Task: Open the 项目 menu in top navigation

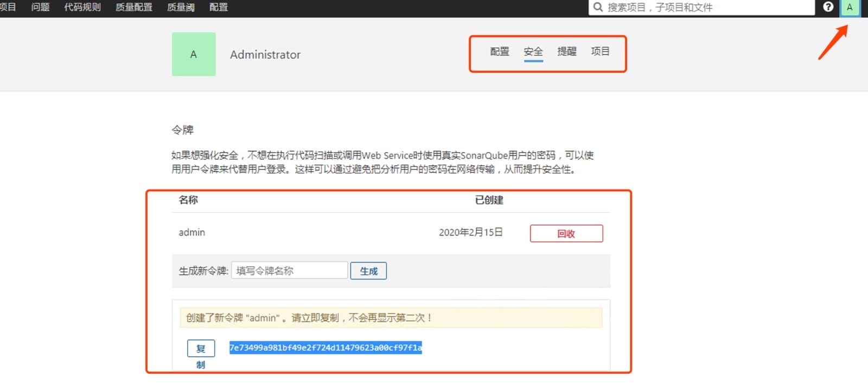Action: [8, 7]
